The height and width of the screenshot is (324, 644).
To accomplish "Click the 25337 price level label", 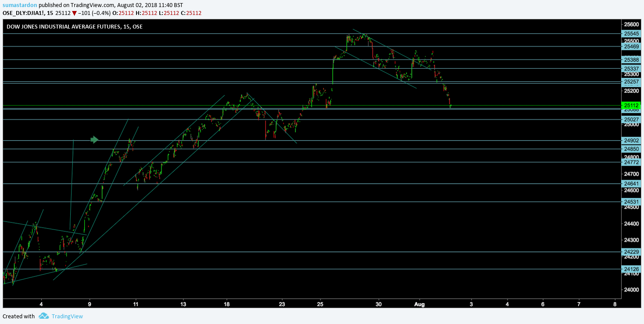I will (x=631, y=69).
